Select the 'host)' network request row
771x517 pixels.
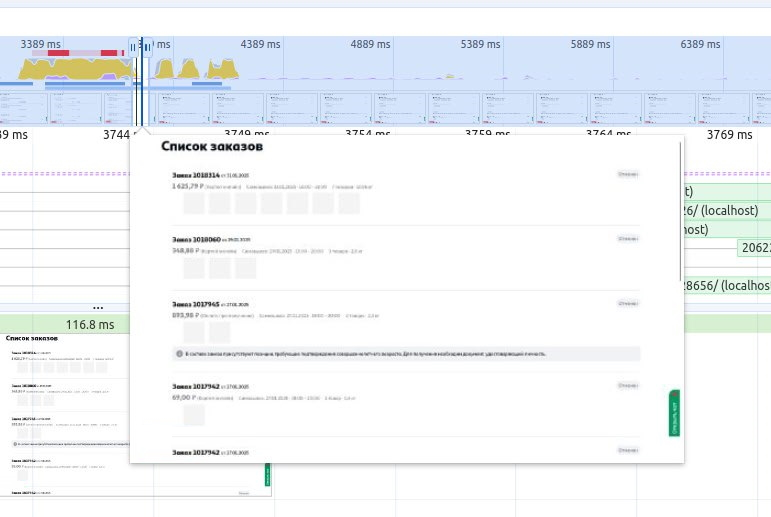point(727,230)
